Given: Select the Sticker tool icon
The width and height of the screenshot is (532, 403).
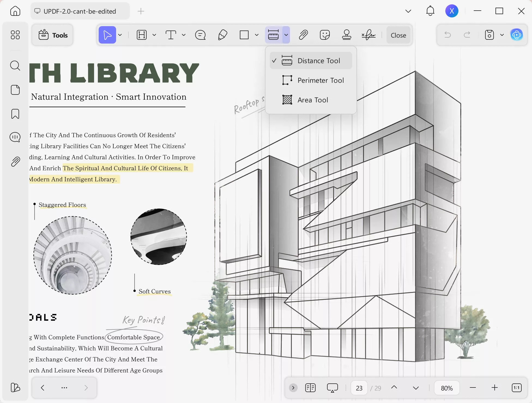Looking at the screenshot, I should click(x=325, y=35).
